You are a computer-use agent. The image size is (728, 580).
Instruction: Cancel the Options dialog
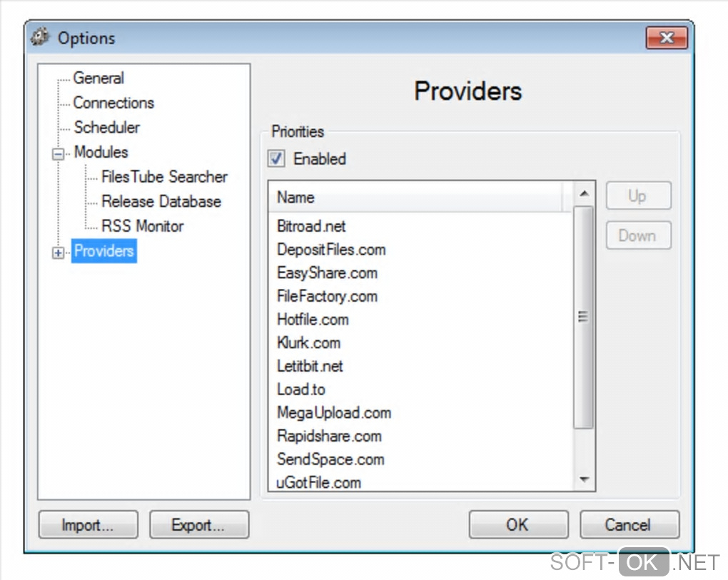(630, 524)
